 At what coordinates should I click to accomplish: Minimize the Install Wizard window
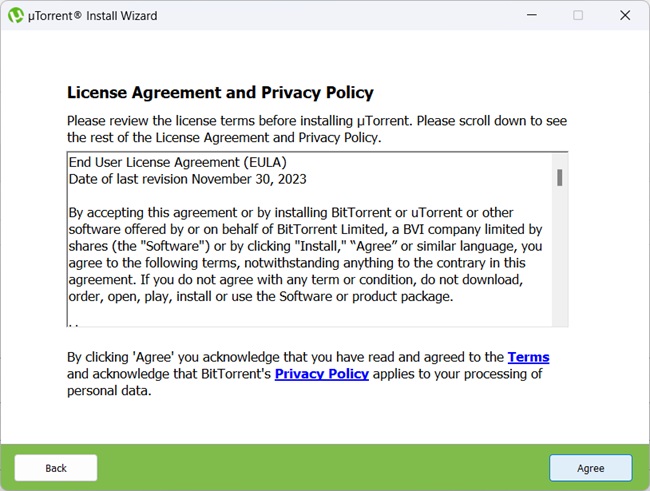click(532, 15)
